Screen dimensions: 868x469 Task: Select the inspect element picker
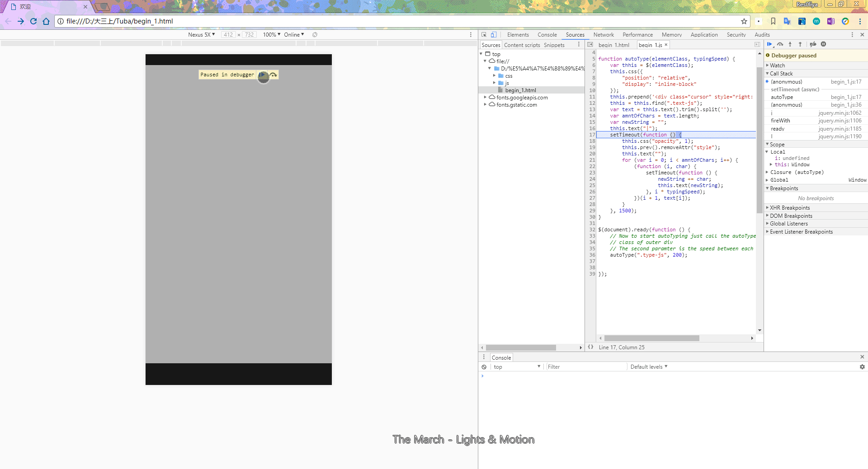[x=484, y=35]
